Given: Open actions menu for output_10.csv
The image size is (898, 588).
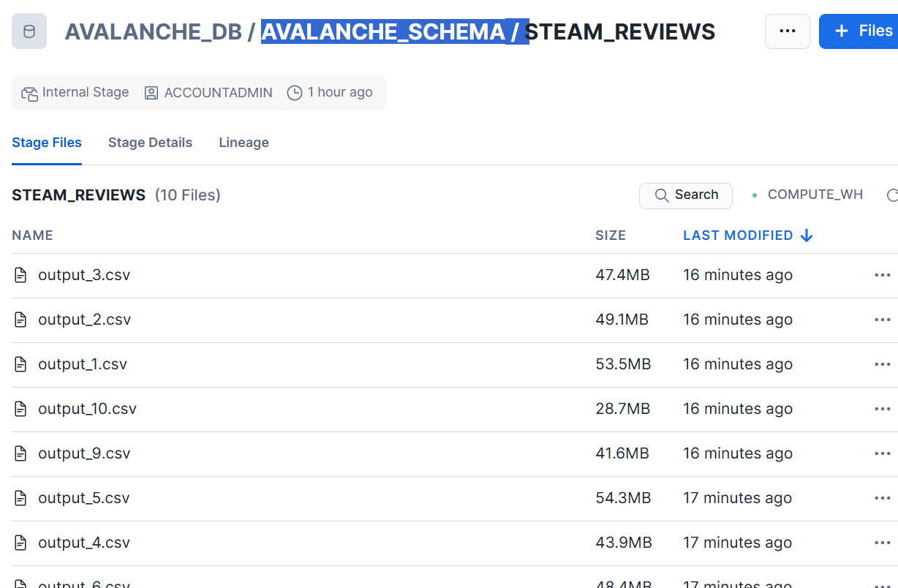Looking at the screenshot, I should [x=882, y=410].
